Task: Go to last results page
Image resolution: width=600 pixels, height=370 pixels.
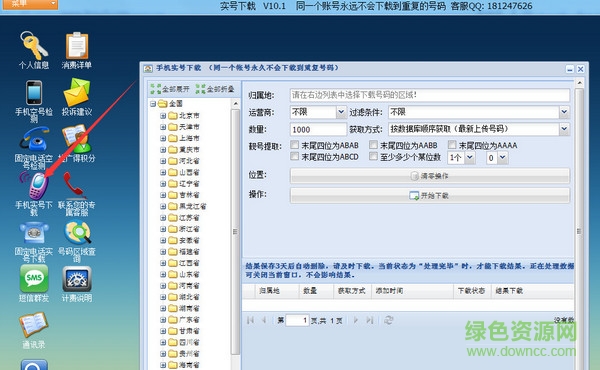Action: (x=370, y=320)
